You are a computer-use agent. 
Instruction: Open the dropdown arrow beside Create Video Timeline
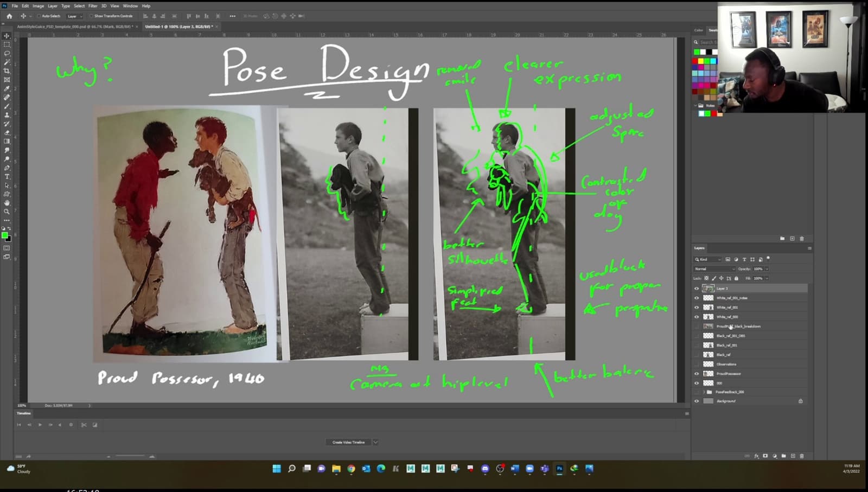[x=375, y=442]
